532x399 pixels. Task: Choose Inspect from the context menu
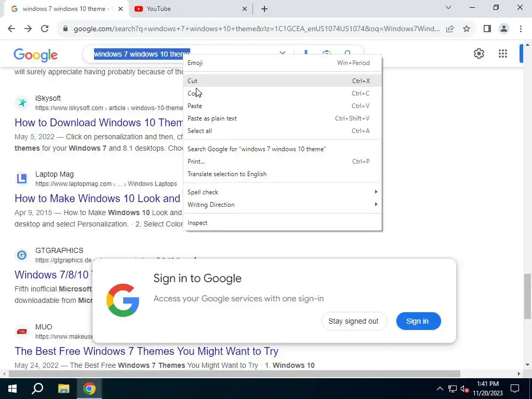pos(282,223)
